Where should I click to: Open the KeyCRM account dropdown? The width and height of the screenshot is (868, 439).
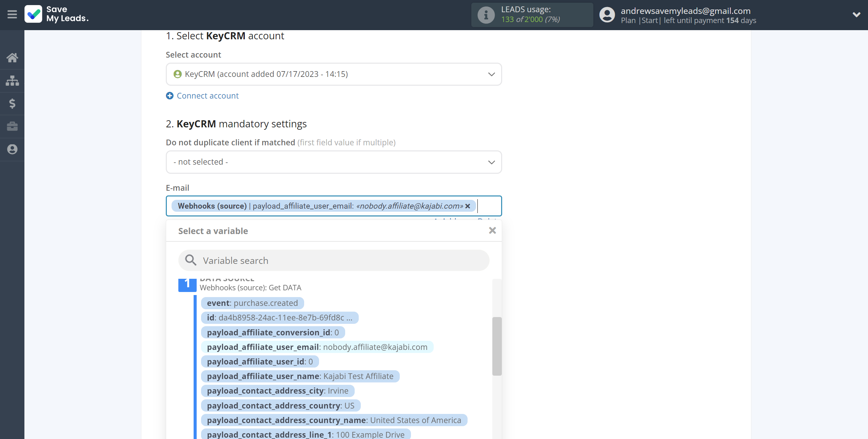point(334,74)
